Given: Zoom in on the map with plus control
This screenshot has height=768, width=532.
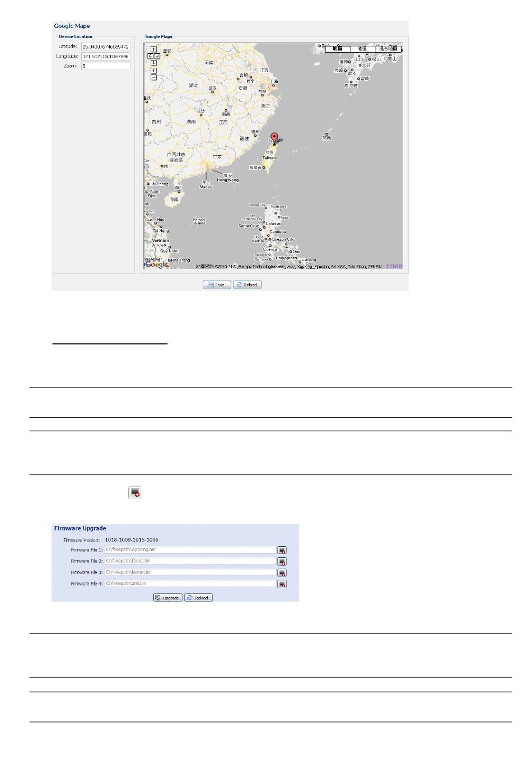Looking at the screenshot, I should pyautogui.click(x=154, y=71).
